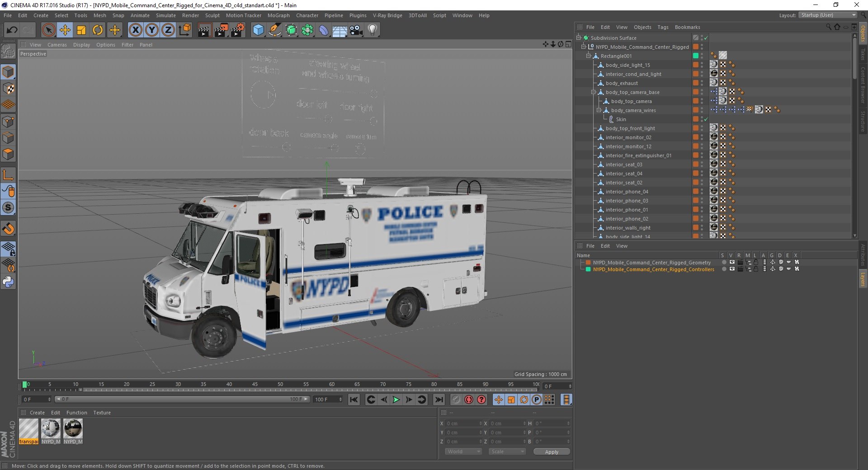Select the Rotate tool
868x470 pixels.
pos(98,30)
